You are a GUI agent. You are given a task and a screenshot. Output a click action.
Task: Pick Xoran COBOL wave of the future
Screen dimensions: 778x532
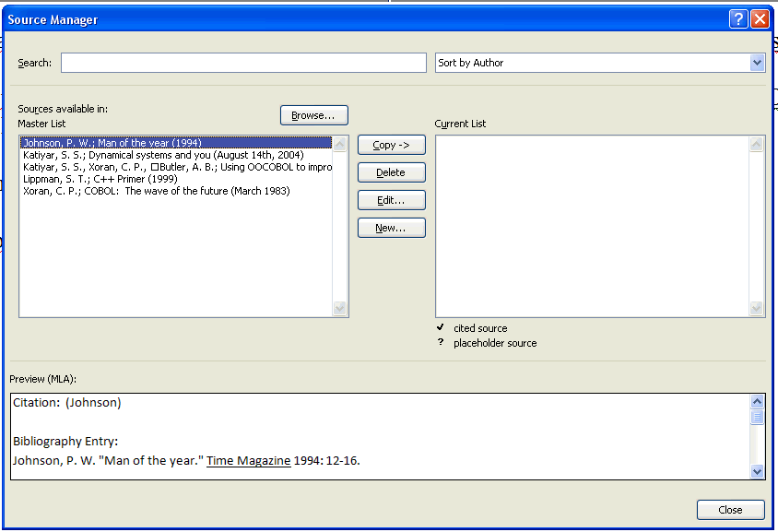click(156, 191)
